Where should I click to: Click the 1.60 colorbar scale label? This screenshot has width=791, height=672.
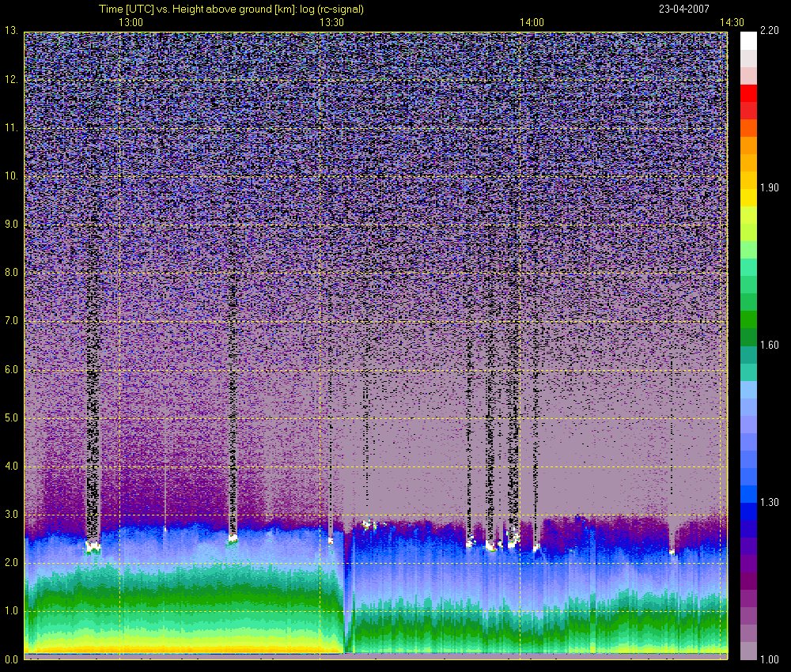tap(770, 345)
